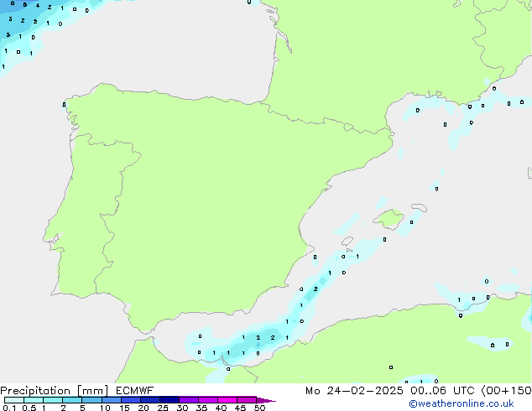The width and height of the screenshot is (532, 411).
Task: Click the '30' legend scale label
Action: coord(182,408)
